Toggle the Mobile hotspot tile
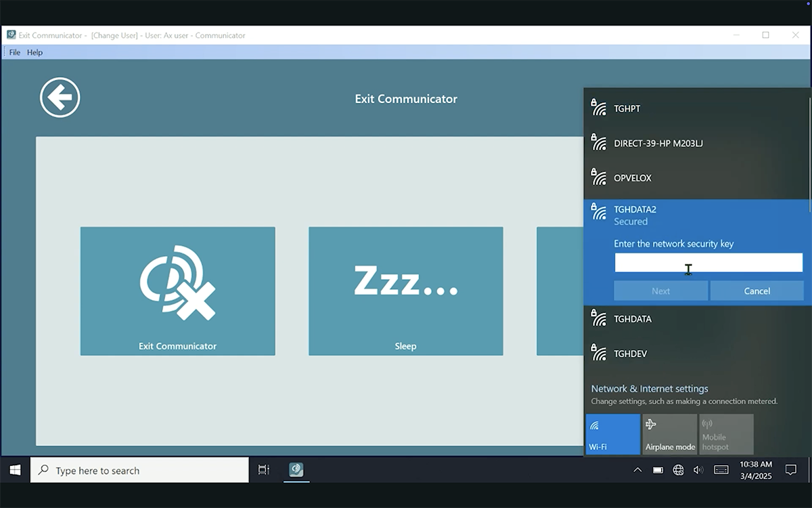812x508 pixels. click(726, 434)
